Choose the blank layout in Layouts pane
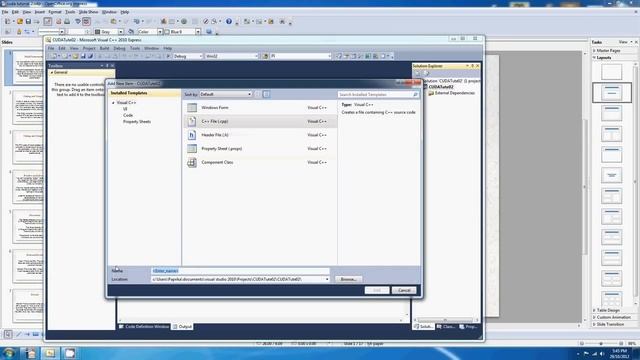640x360 pixels. pos(611,72)
